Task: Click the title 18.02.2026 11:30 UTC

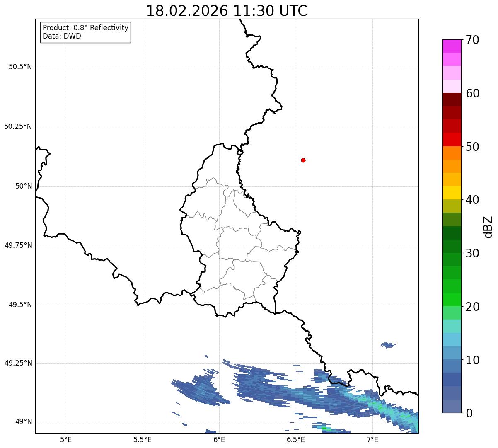Action: pyautogui.click(x=227, y=11)
